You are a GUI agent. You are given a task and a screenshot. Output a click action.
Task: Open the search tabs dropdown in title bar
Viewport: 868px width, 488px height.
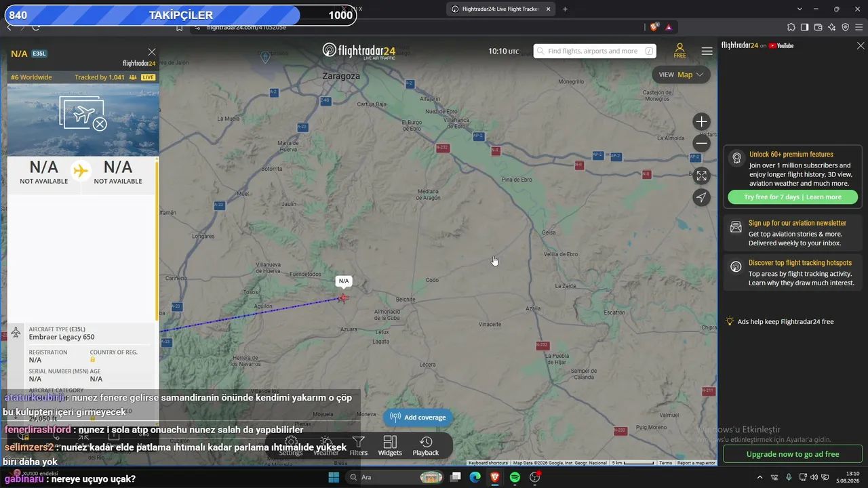(800, 9)
